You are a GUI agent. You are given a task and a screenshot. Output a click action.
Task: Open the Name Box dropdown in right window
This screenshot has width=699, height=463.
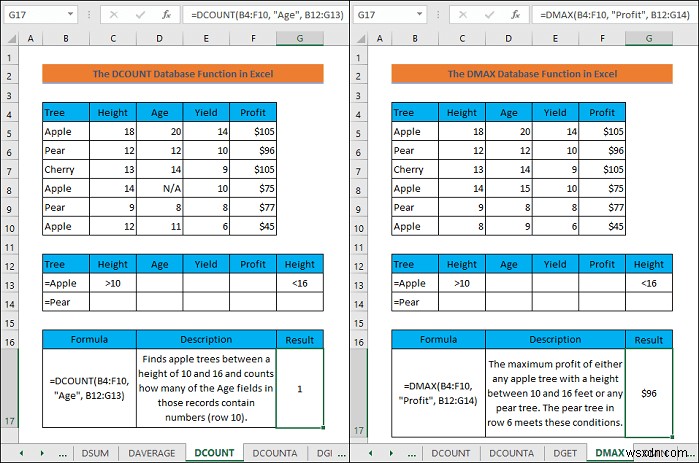pyautogui.click(x=419, y=14)
